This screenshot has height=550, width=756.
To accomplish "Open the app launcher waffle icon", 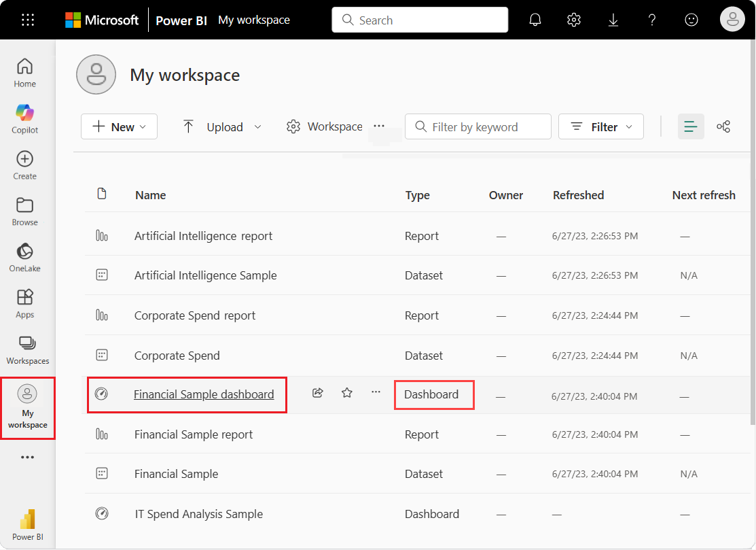I will pos(28,20).
